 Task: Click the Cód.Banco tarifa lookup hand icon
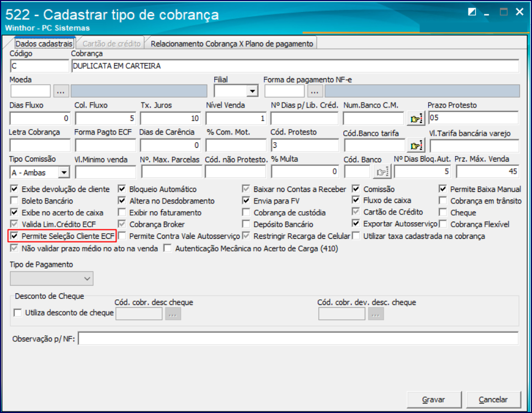(416, 146)
